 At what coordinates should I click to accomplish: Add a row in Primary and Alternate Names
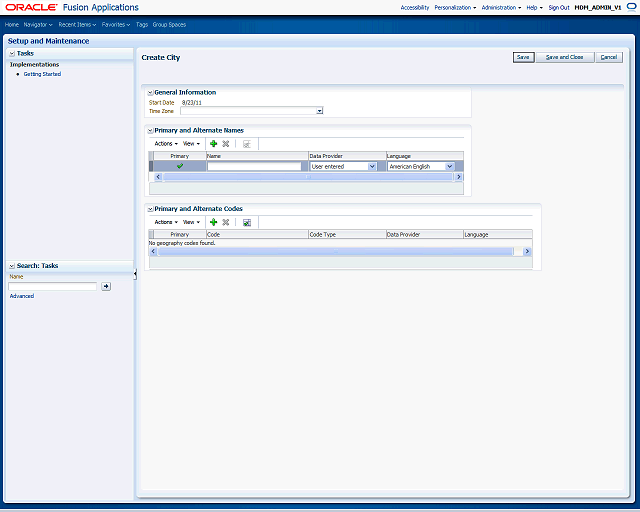click(x=213, y=144)
